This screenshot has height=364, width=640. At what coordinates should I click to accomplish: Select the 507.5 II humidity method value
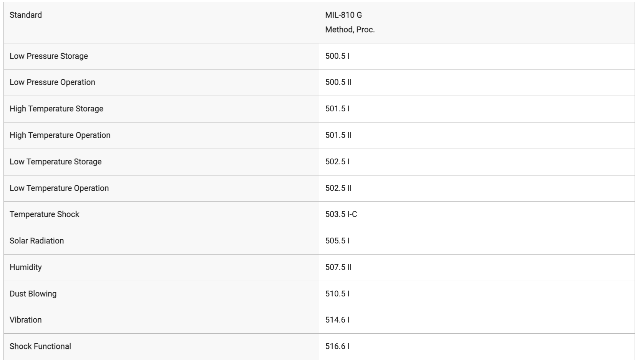[338, 267]
